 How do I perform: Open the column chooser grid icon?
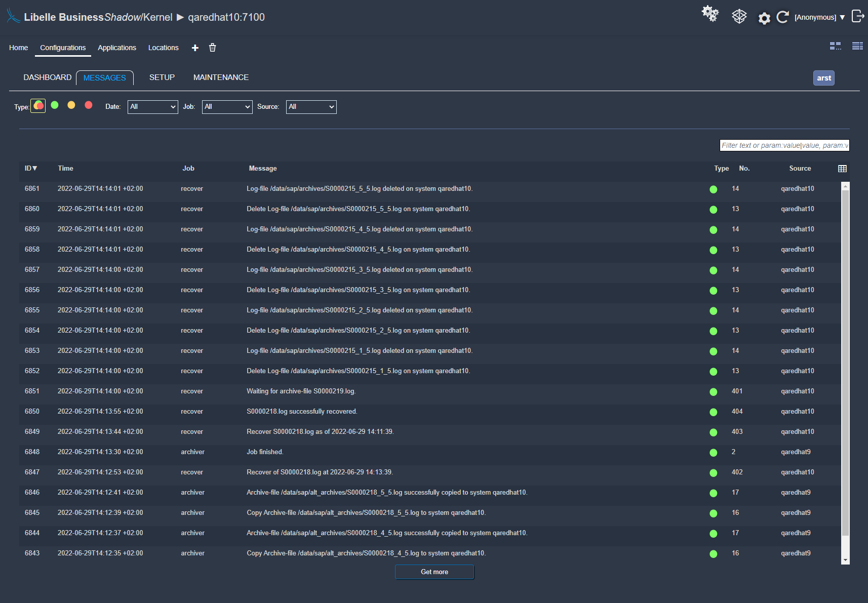click(842, 169)
